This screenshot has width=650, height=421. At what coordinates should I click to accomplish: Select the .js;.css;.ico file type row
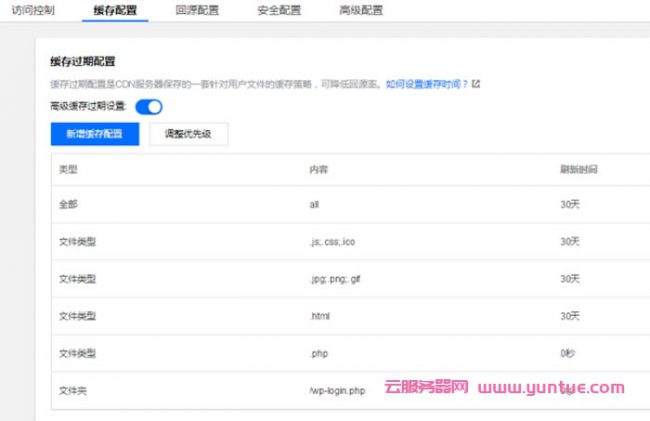pos(340,241)
